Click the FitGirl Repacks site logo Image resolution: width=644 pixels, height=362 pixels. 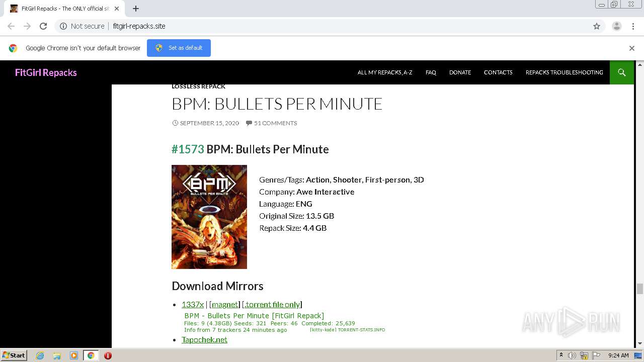point(46,72)
